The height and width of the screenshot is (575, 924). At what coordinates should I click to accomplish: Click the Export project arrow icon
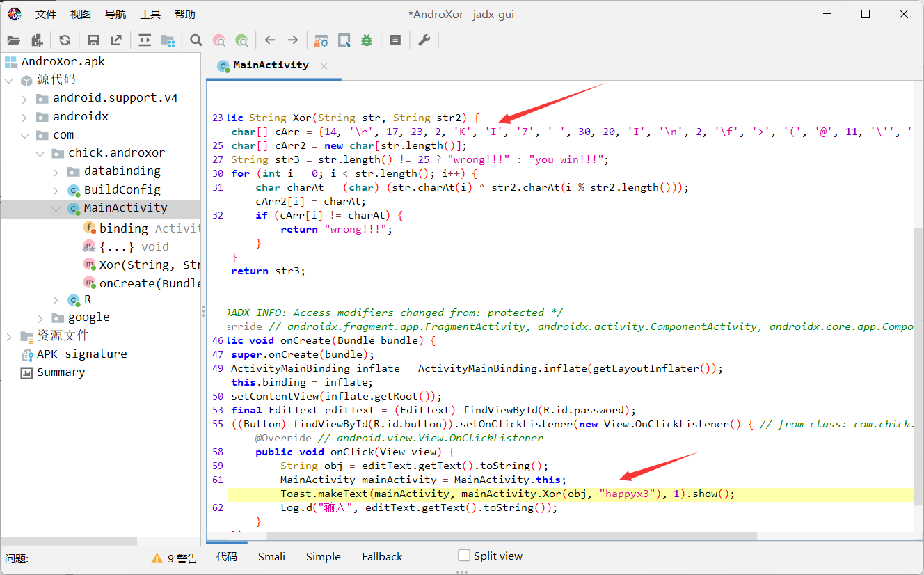(116, 40)
